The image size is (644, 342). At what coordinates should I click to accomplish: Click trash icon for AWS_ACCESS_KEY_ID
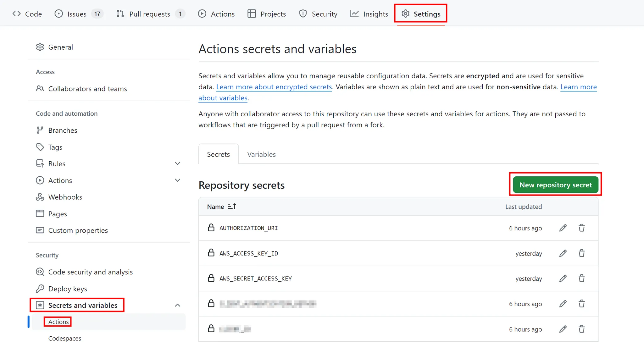(582, 253)
